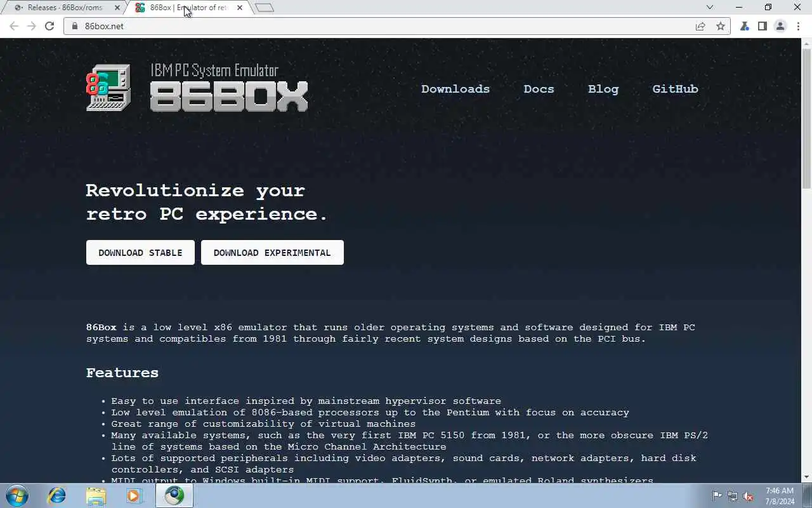Screen dimensions: 812x508
Task: Open Windows Media Player from taskbar
Action: click(134, 495)
